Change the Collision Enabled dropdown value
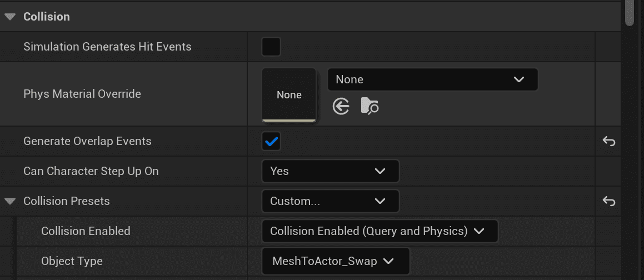Screen dimensions: 644x280 (x=380, y=231)
